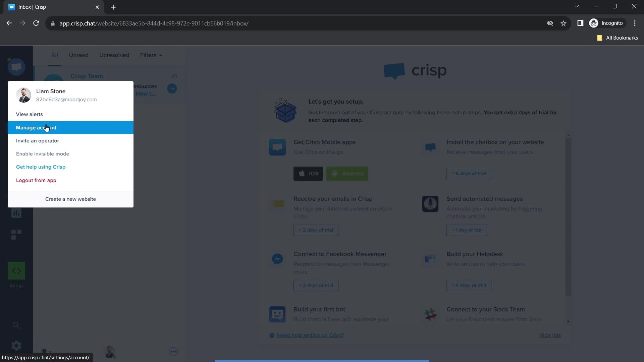Screen dimensions: 644x362
Task: Click Hide this setup guide link
Action: click(550, 335)
